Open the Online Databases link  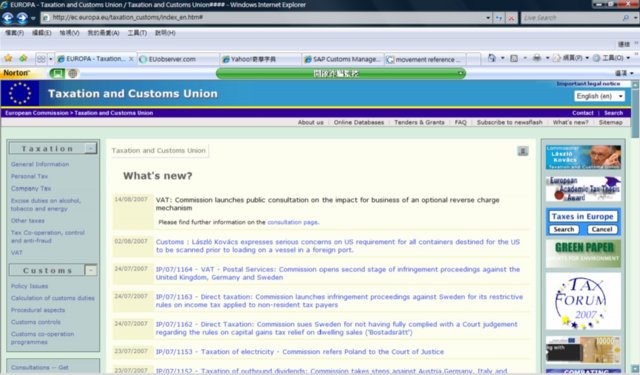tap(359, 122)
